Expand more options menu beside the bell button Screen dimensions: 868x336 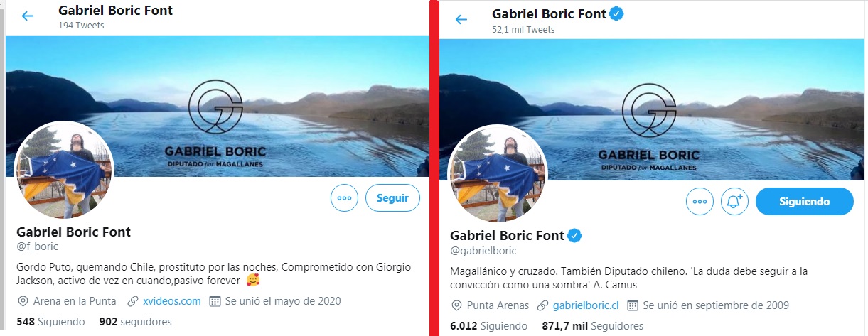coord(700,202)
